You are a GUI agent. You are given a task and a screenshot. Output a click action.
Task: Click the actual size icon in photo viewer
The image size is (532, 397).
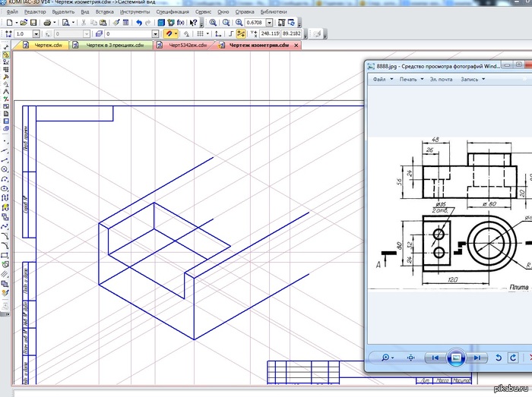[x=411, y=358]
